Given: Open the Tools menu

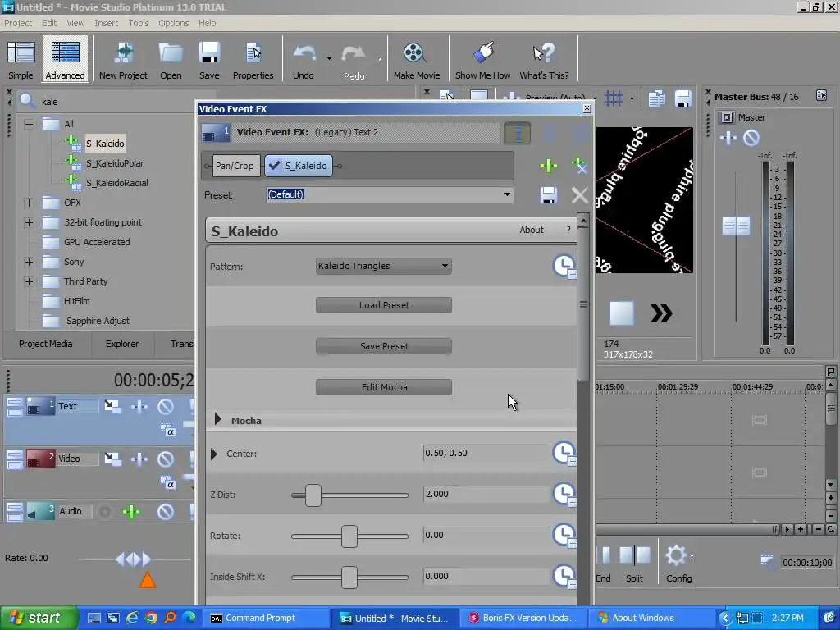Looking at the screenshot, I should point(138,23).
